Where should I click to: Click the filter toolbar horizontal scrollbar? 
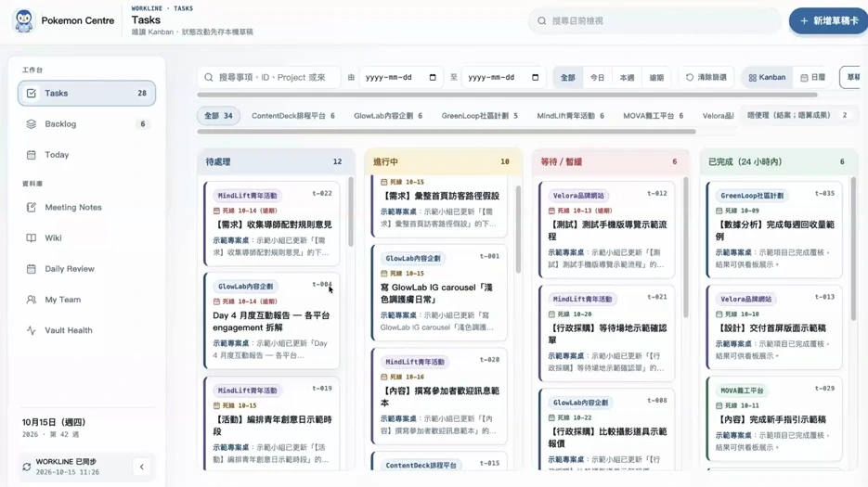(x=507, y=95)
